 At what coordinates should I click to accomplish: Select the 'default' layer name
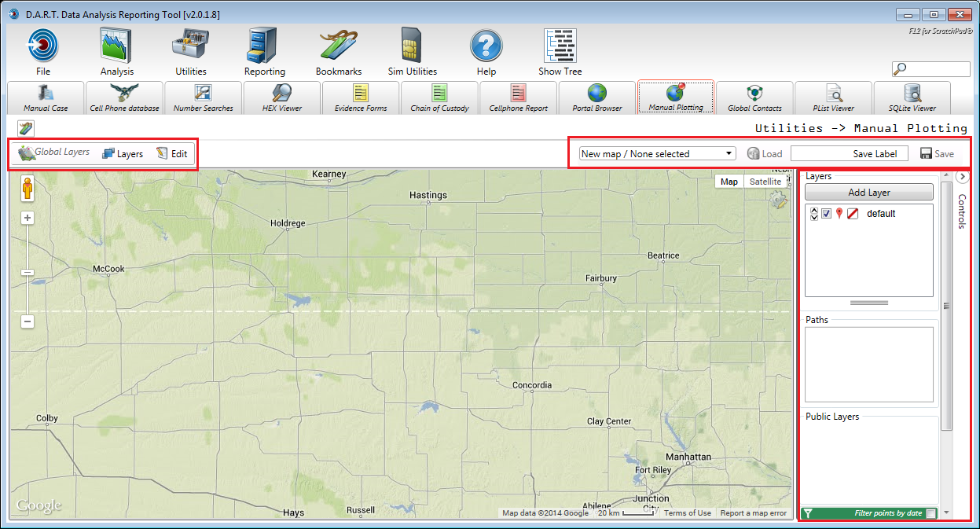pos(881,214)
